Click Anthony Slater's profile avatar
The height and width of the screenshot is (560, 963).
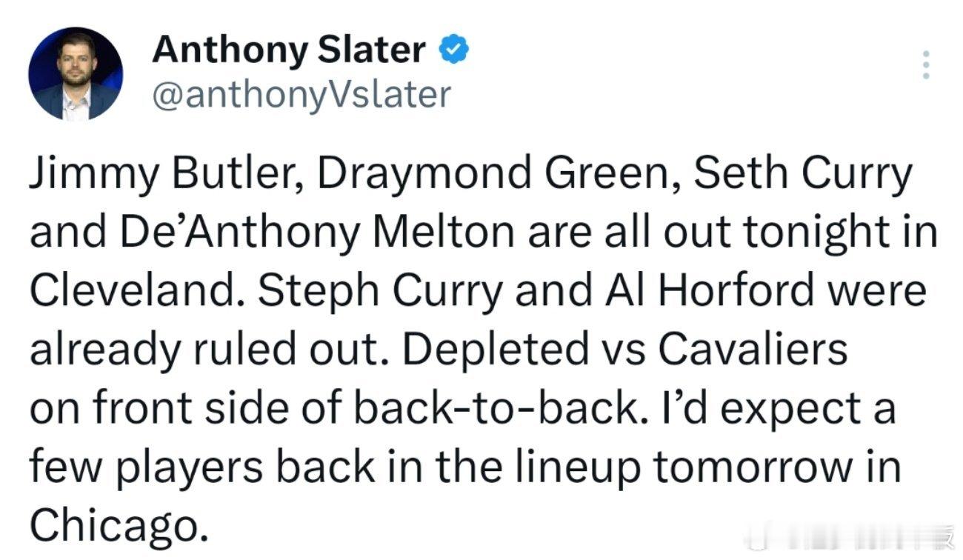tap(75, 74)
